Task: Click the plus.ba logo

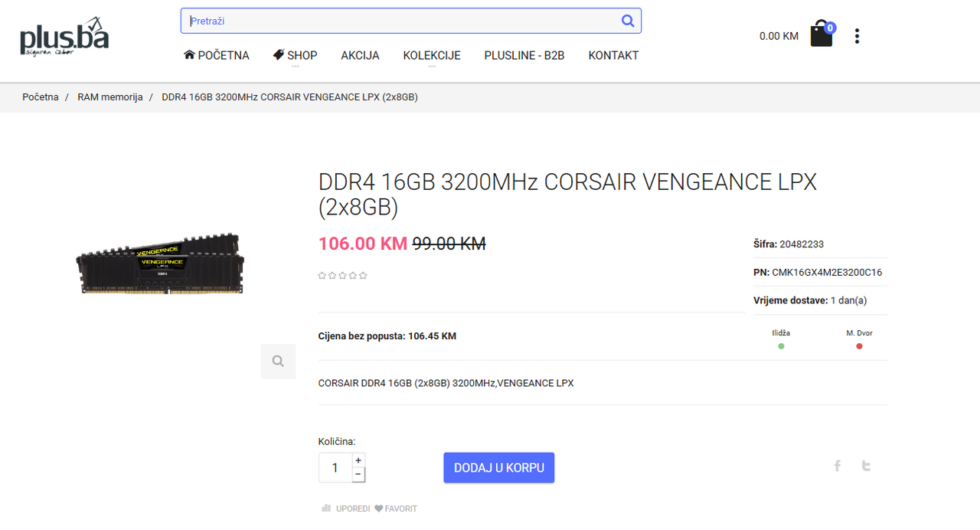Action: [x=64, y=36]
